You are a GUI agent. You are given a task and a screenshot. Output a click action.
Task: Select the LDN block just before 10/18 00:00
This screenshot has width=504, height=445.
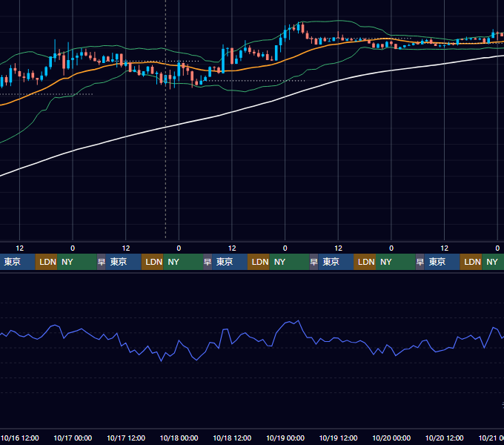pos(153,262)
